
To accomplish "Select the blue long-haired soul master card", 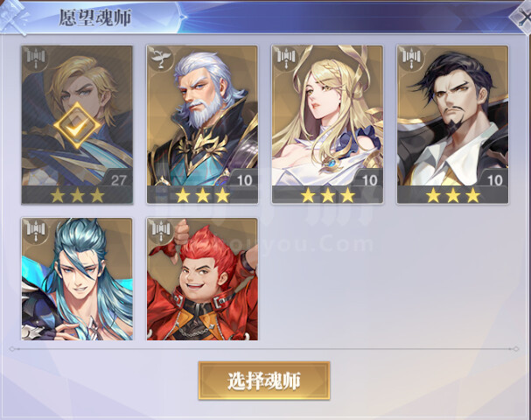I will click(x=77, y=279).
